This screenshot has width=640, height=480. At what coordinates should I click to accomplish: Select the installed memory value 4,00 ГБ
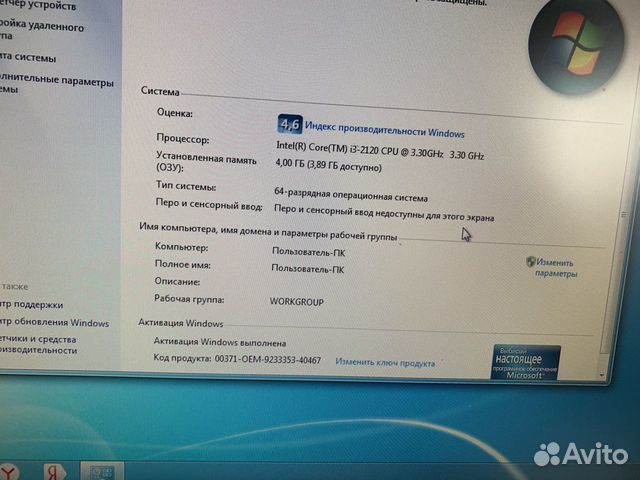click(329, 165)
